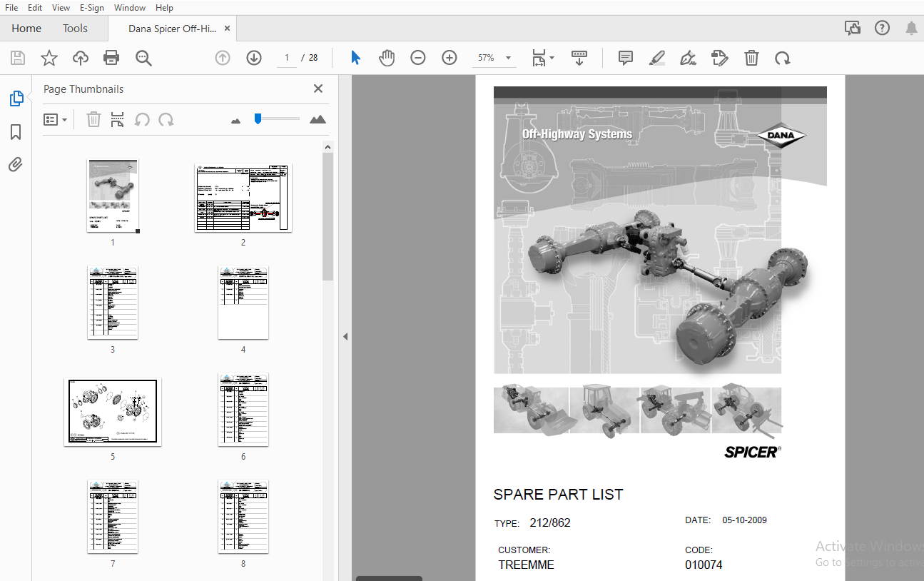
Task: Delete selected pages in thumbnails panel
Action: (93, 119)
